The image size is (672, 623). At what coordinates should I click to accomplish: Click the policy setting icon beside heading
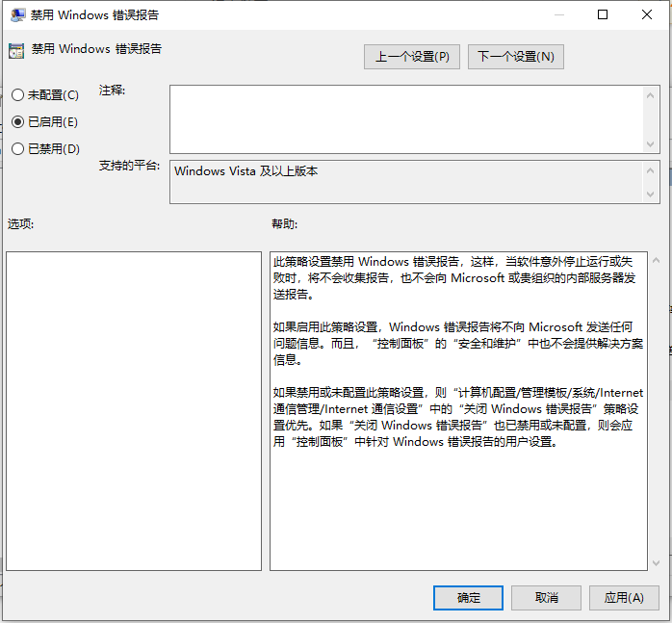click(16, 50)
